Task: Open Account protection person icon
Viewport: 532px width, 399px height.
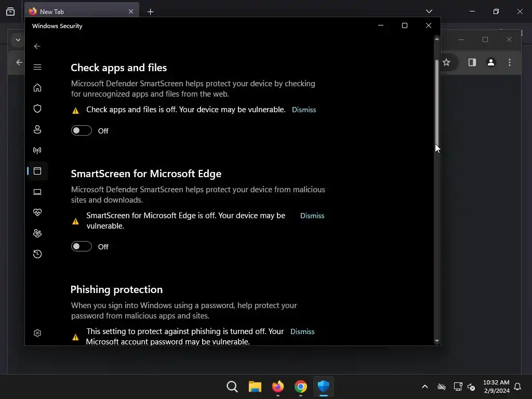Action: (37, 129)
